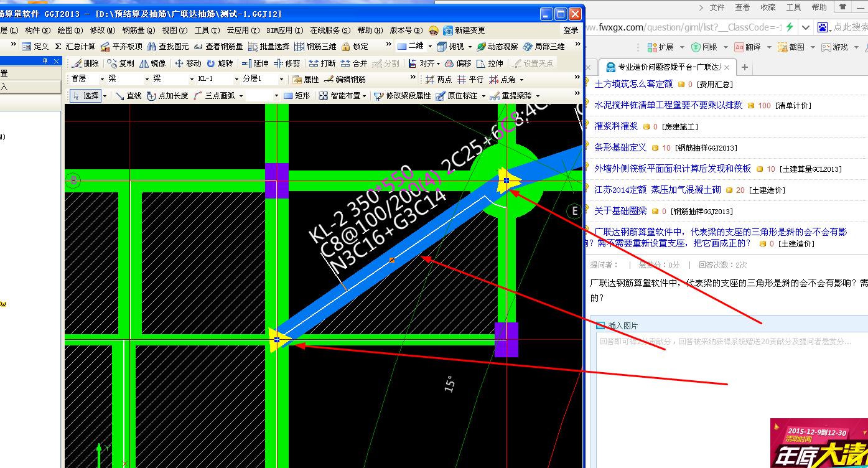Open link 关于基础圈梁

coord(620,211)
